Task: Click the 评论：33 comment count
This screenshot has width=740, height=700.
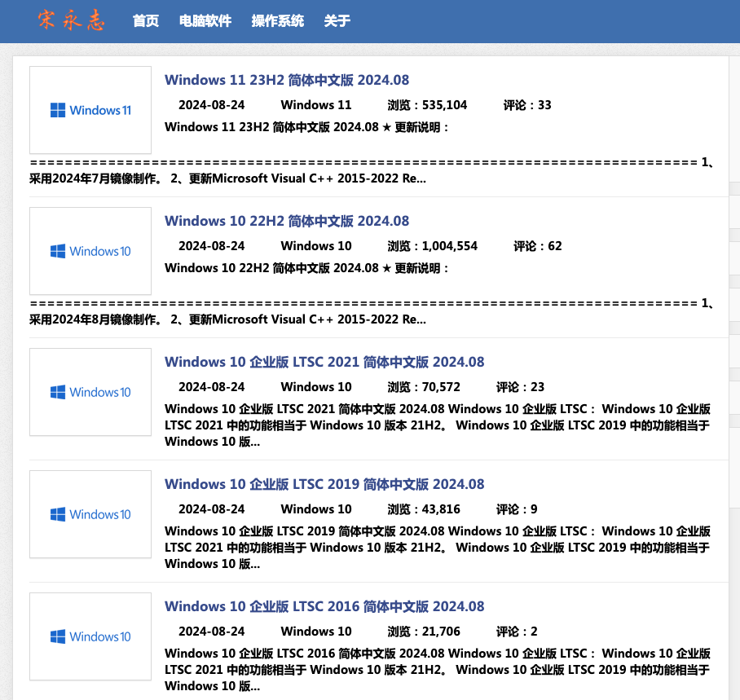Action: (527, 105)
